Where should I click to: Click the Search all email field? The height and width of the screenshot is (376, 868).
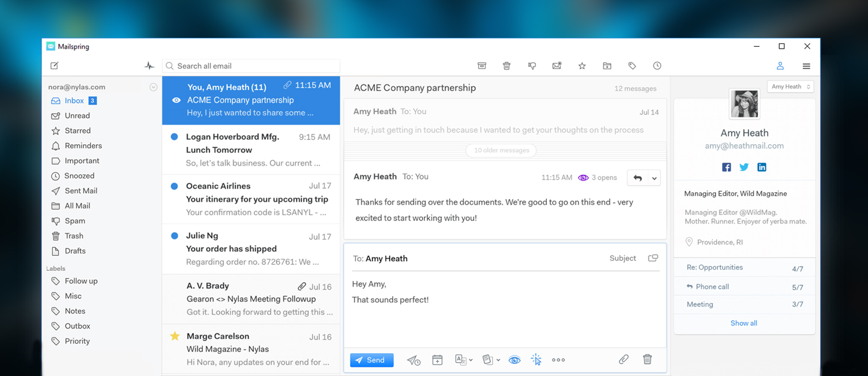pos(252,66)
